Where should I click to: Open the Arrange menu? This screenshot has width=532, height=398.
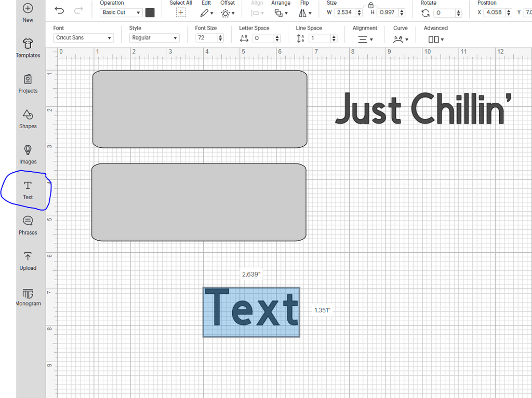(x=281, y=13)
